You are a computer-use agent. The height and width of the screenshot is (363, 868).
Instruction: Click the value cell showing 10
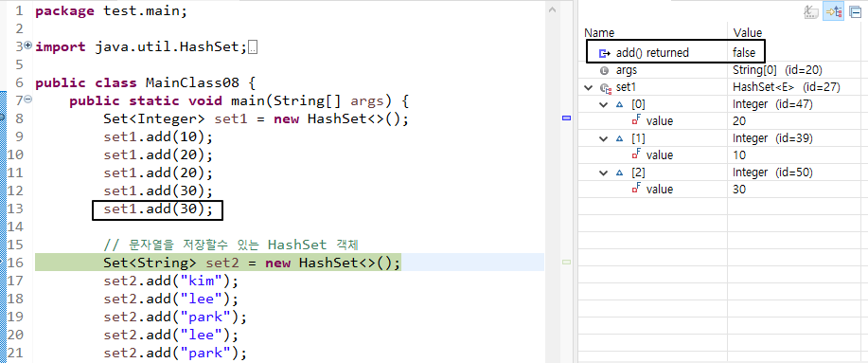(x=739, y=155)
